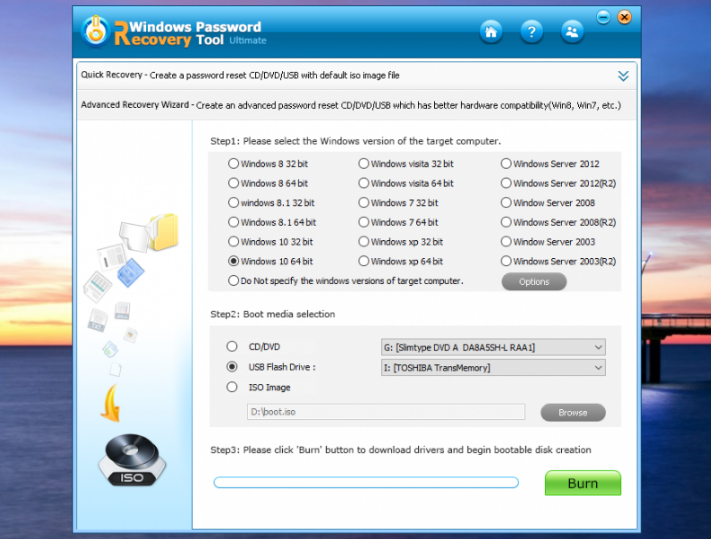Choose Do Not specify windows versions option
Image resolution: width=711 pixels, height=539 pixels.
pos(346,281)
